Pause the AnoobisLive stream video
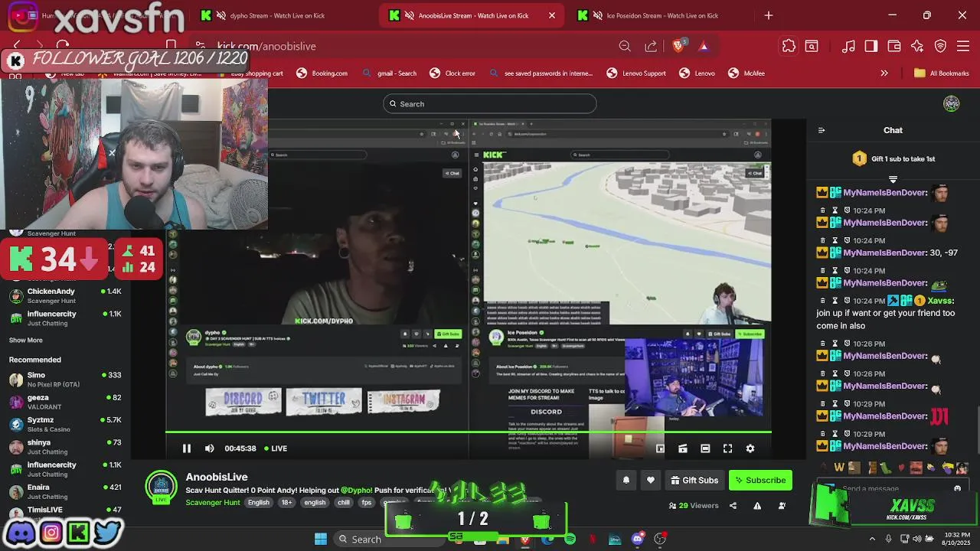 pos(186,448)
